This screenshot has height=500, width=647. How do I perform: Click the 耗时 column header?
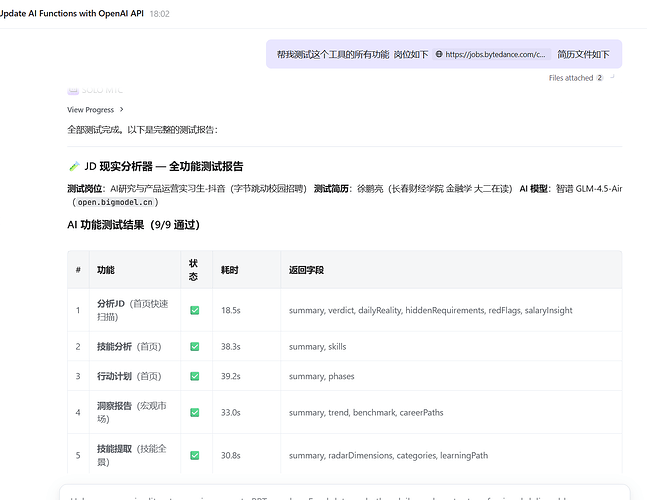230,270
